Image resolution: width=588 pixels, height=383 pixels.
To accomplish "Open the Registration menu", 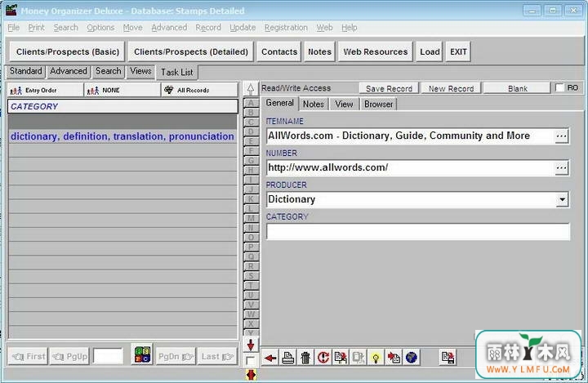I will (286, 28).
